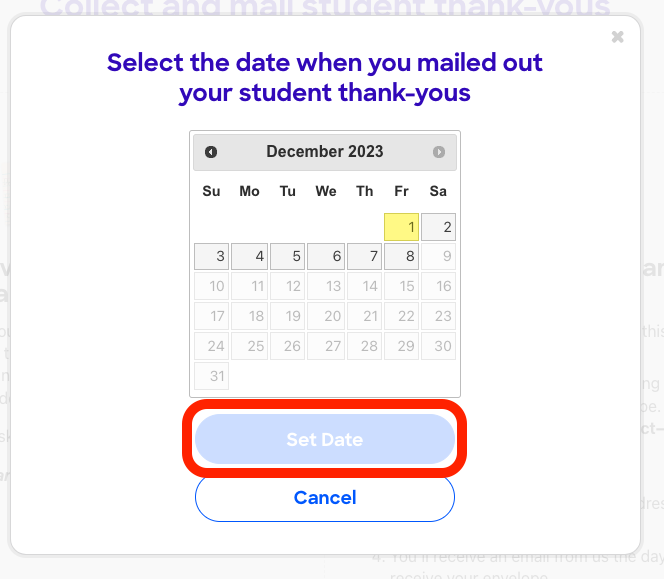Go to the next month arrow

click(438, 152)
